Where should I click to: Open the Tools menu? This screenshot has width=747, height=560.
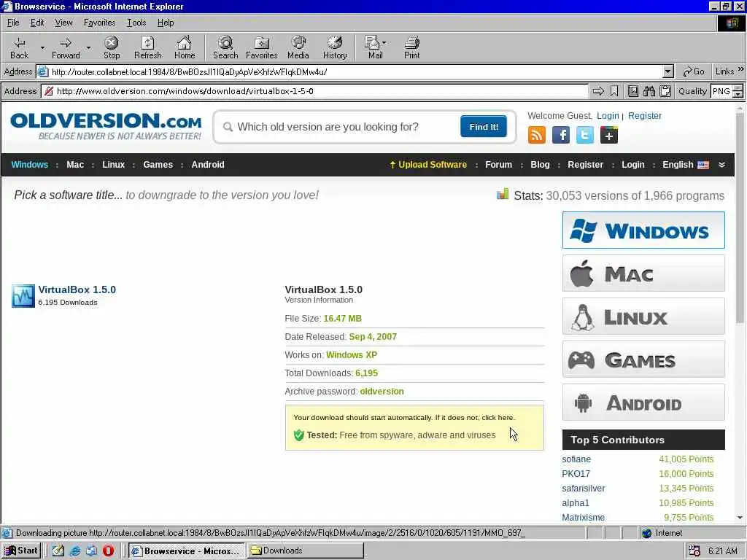136,23
